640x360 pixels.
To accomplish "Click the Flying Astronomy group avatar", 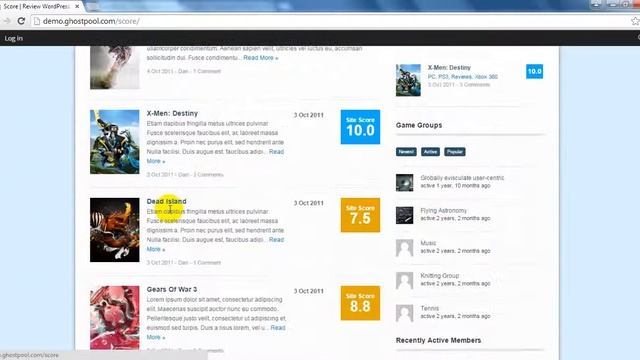I will [404, 215].
